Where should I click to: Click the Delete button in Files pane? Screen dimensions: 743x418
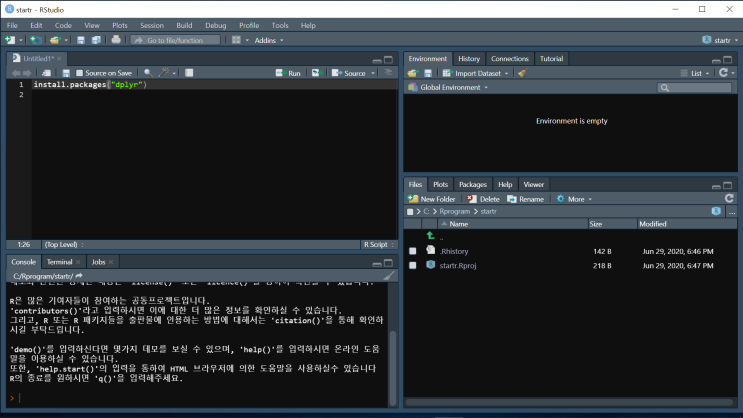(x=483, y=199)
